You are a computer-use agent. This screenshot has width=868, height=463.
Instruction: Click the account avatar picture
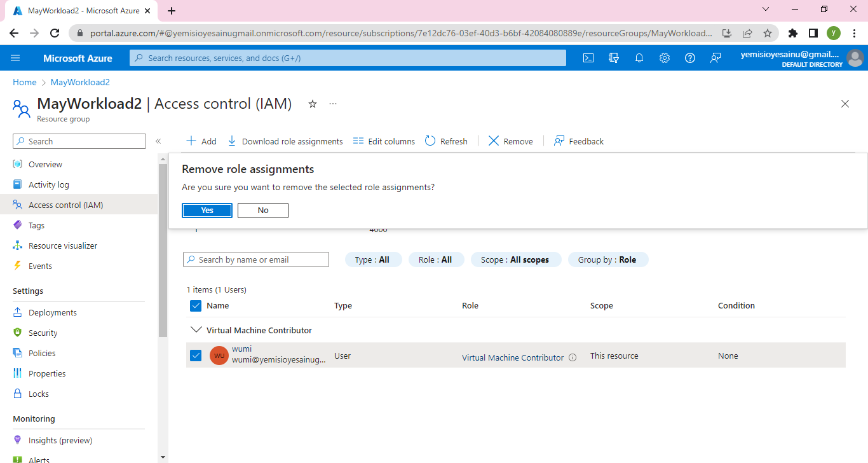tap(855, 58)
